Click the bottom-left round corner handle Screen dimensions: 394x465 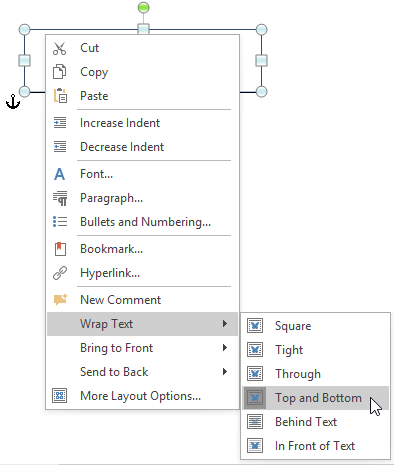(x=24, y=92)
